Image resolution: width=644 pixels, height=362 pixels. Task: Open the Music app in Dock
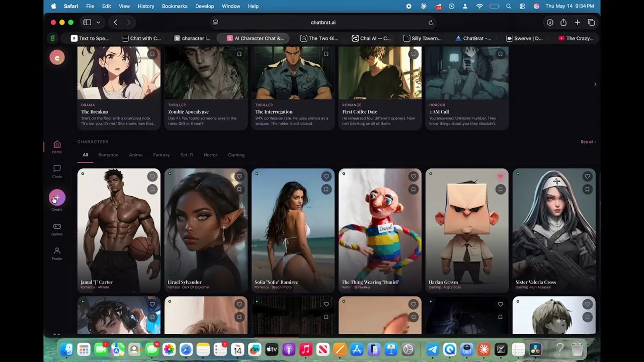click(x=306, y=349)
